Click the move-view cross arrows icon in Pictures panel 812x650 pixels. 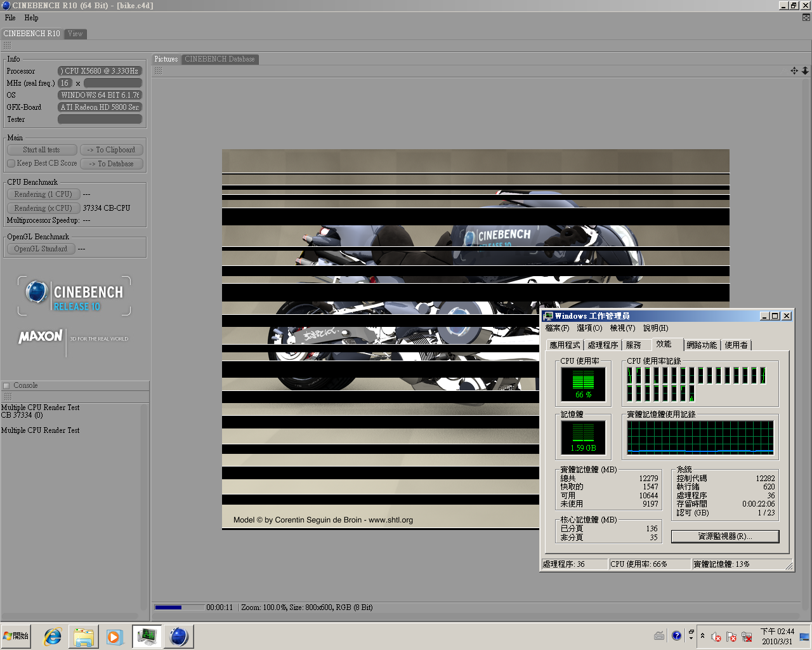(x=794, y=70)
